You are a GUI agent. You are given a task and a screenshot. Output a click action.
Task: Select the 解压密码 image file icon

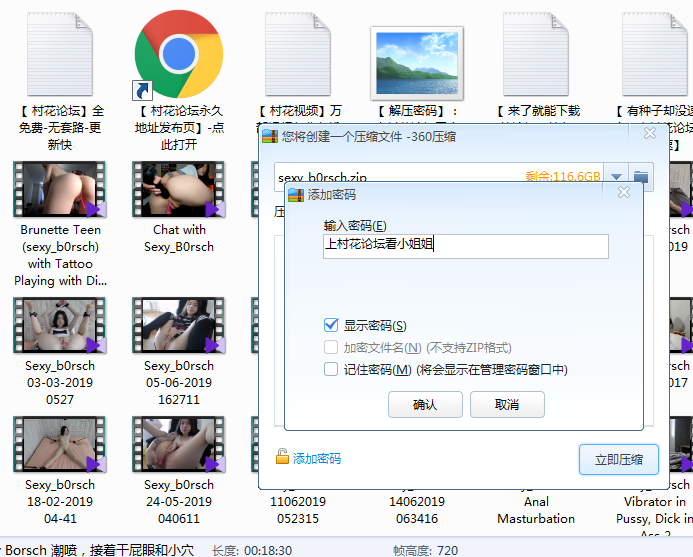pos(417,58)
